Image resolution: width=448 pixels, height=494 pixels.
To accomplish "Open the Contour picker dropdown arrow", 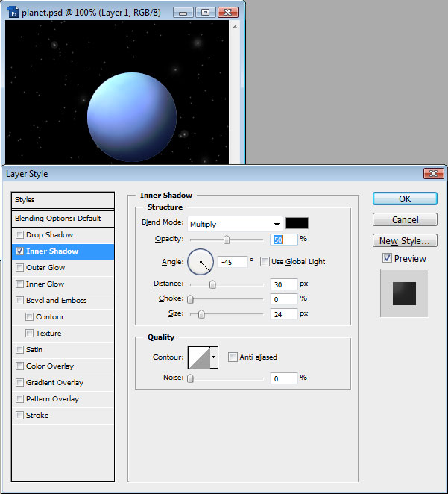I will tap(214, 357).
